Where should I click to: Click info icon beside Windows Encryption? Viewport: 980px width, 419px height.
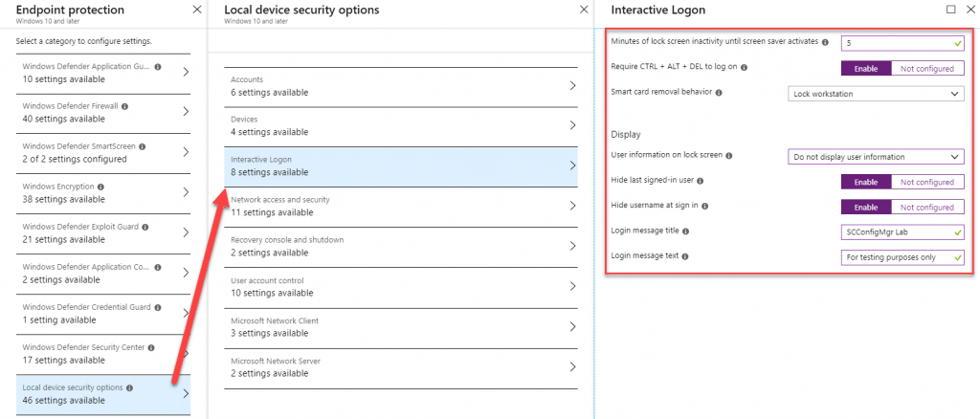coord(100,187)
